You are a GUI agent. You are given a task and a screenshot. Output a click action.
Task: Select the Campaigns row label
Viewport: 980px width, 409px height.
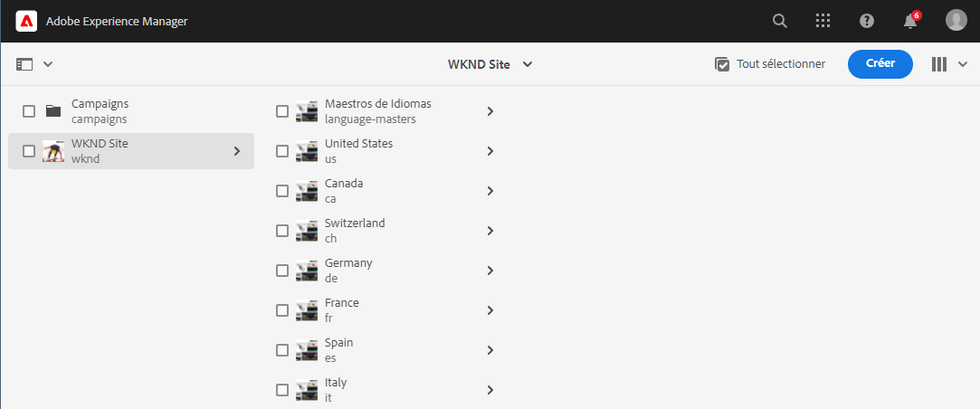point(100,104)
